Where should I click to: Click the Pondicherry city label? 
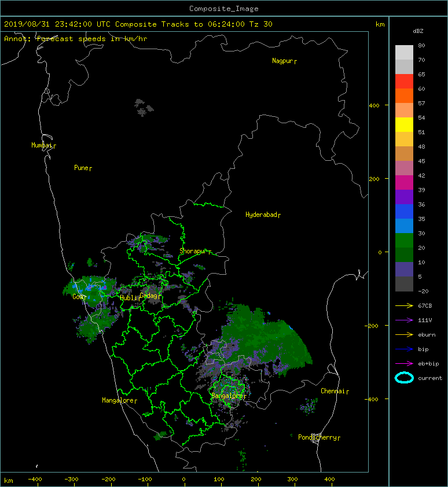pyautogui.click(x=319, y=438)
